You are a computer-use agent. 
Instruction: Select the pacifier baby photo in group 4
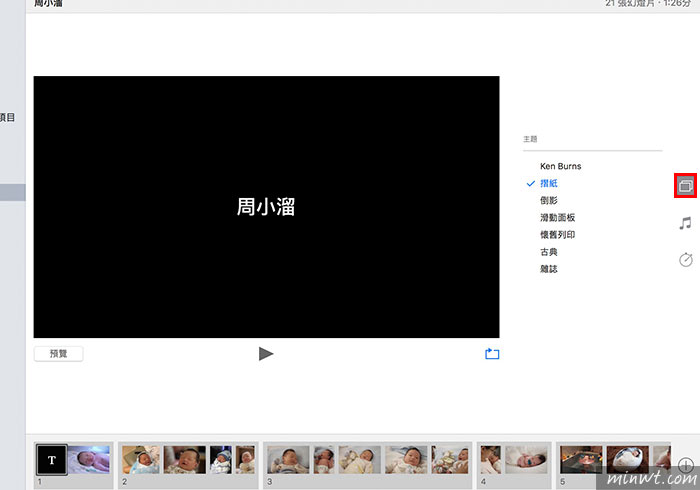[526, 460]
